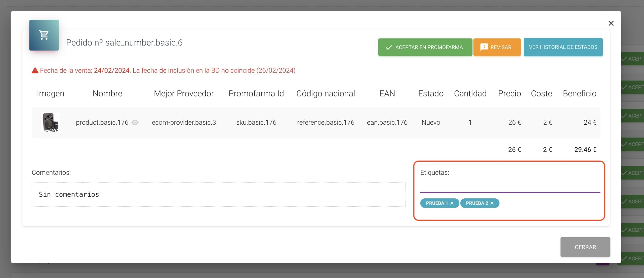Open Ver historial de estados
The image size is (644, 278).
[563, 47]
